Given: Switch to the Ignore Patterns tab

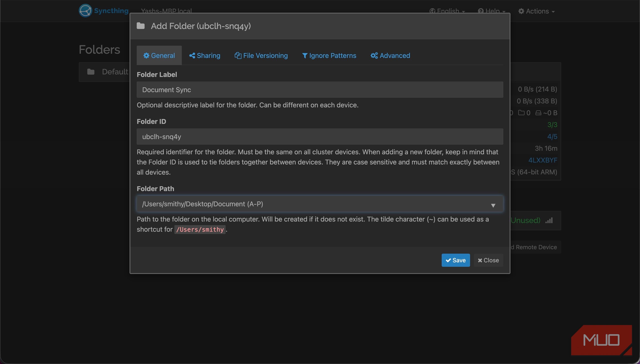Looking at the screenshot, I should click(329, 56).
